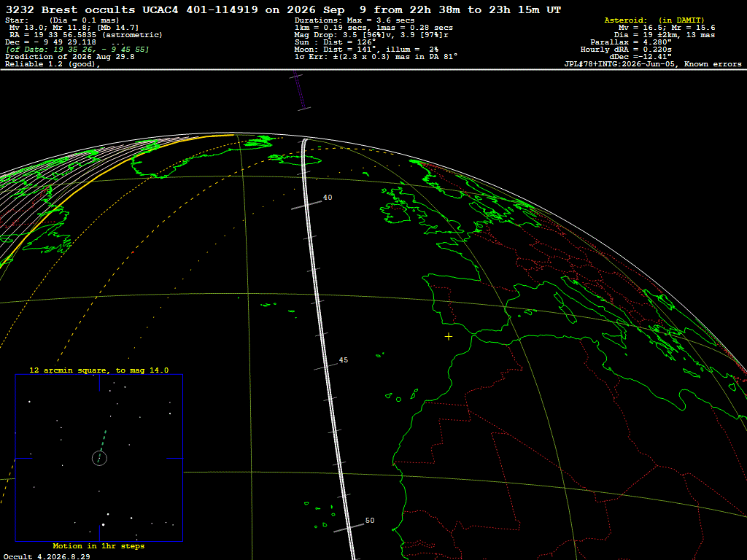Click the 40 minute tick label on path

click(328, 197)
